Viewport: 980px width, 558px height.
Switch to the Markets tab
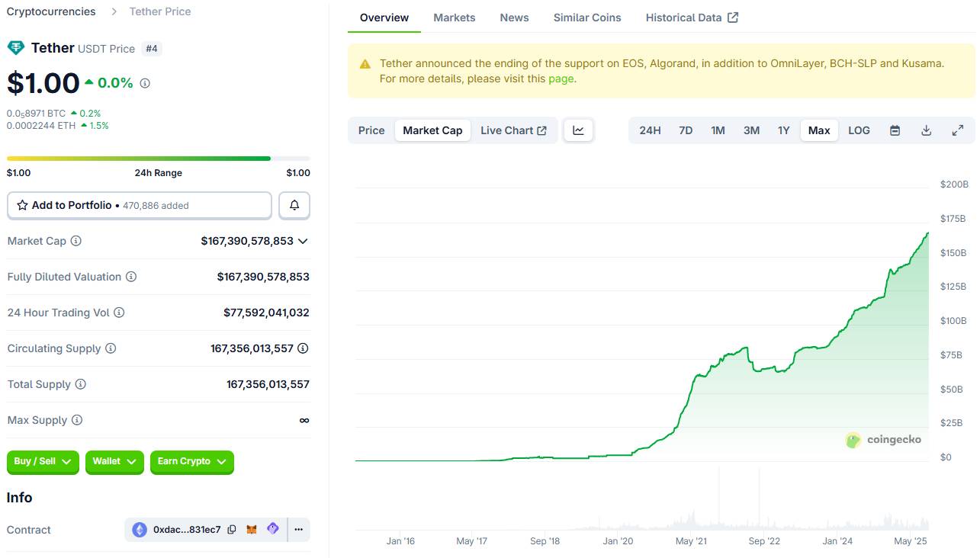click(x=455, y=18)
